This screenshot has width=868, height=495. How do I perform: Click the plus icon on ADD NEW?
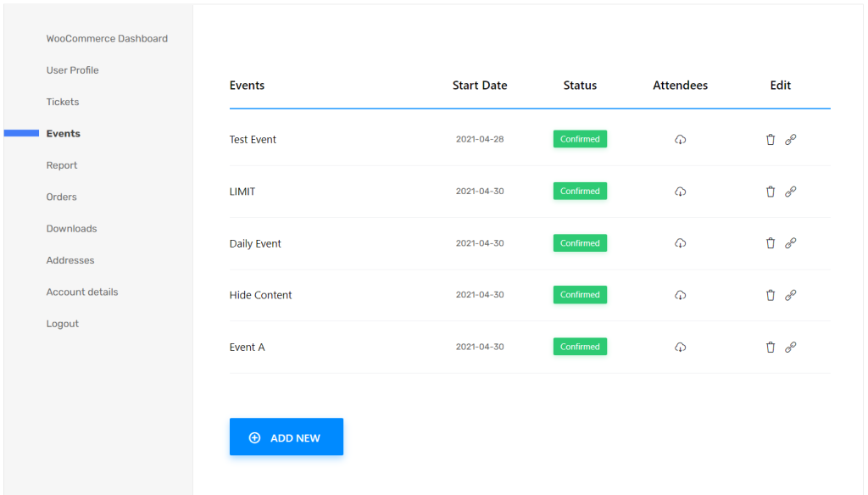[x=254, y=437]
